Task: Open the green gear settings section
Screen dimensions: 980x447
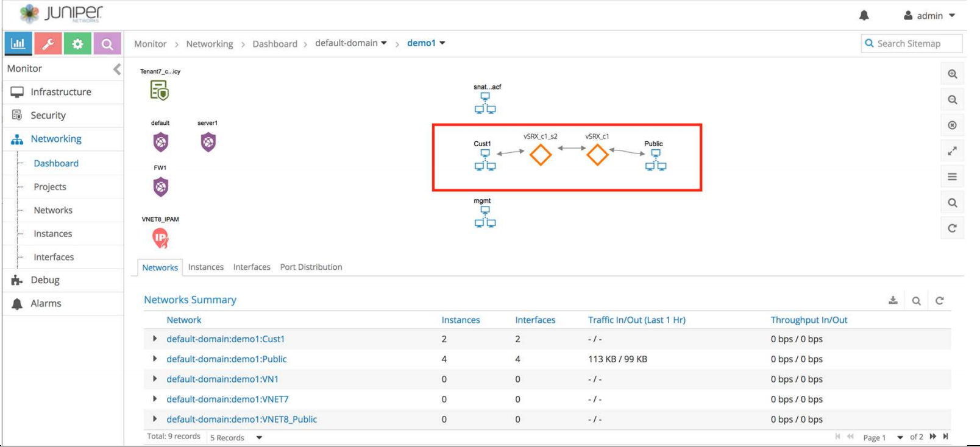Action: pos(77,44)
